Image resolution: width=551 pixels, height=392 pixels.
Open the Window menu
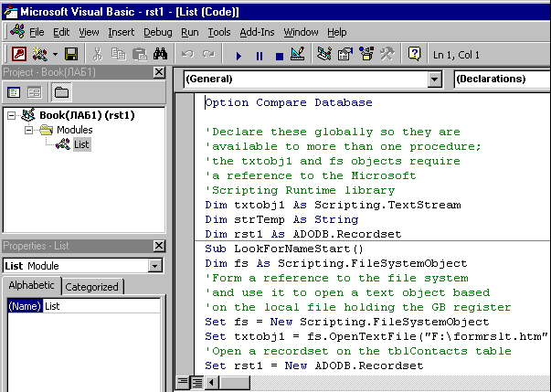[301, 32]
